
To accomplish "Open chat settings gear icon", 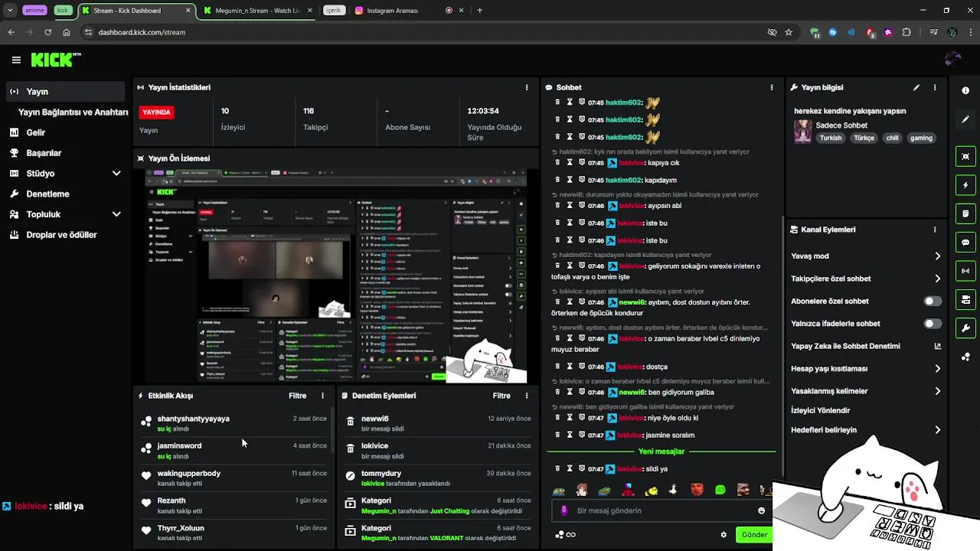I will [x=724, y=535].
